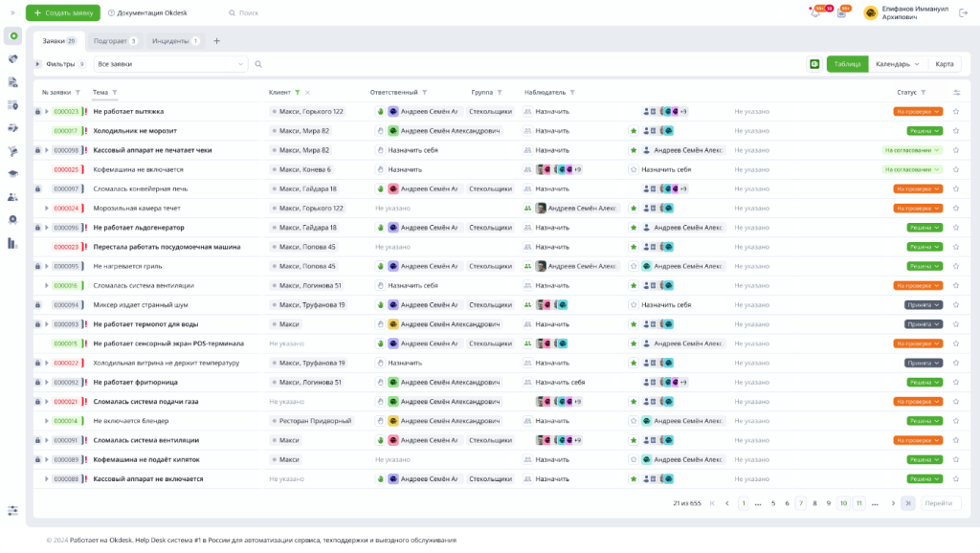980x553 pixels.
Task: Open the Все заявки dropdown
Action: [170, 64]
